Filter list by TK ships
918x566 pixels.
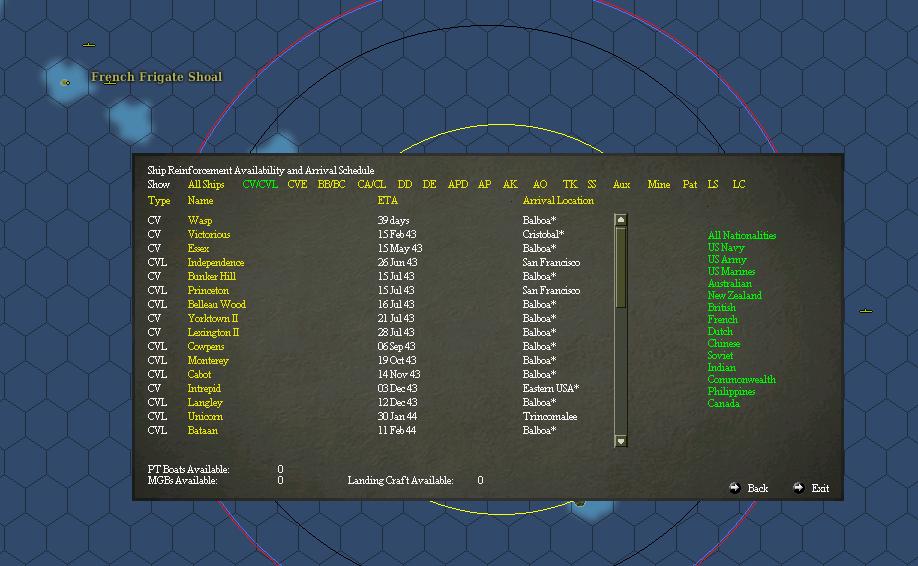570,184
